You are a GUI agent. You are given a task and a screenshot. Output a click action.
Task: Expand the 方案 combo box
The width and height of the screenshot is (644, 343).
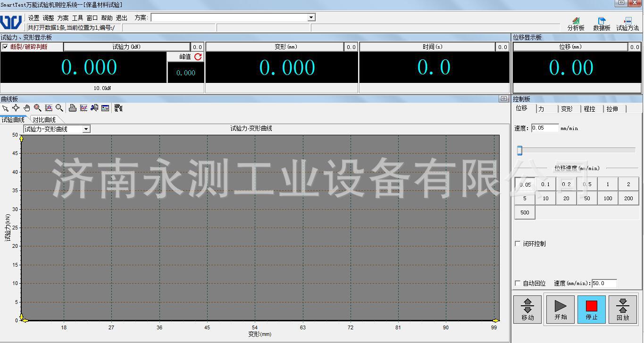tap(311, 17)
